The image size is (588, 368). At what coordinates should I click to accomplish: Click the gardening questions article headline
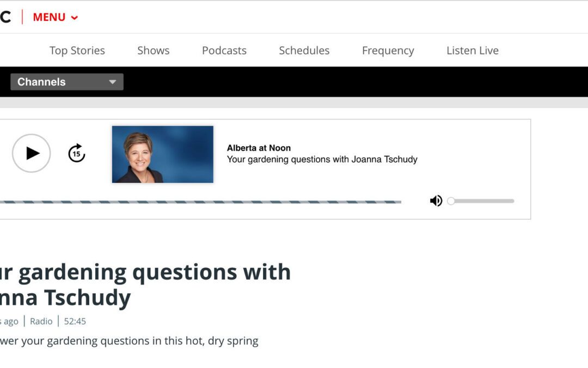[x=145, y=284]
